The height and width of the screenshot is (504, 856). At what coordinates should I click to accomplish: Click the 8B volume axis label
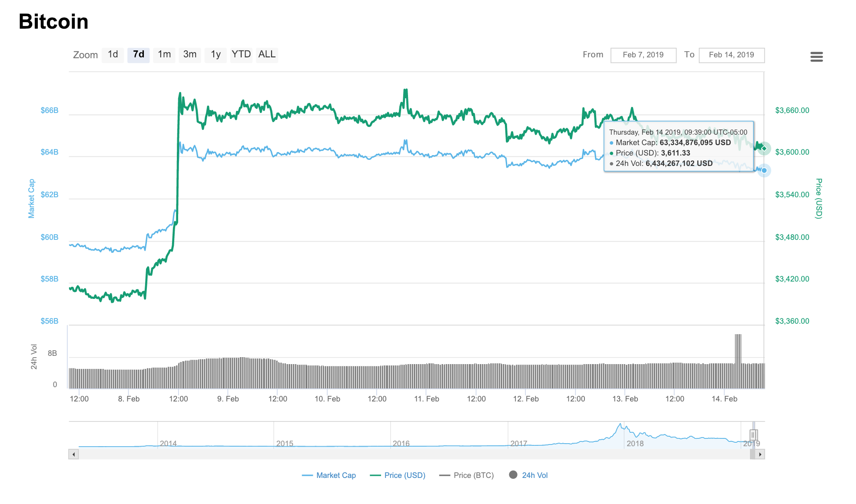(x=52, y=353)
